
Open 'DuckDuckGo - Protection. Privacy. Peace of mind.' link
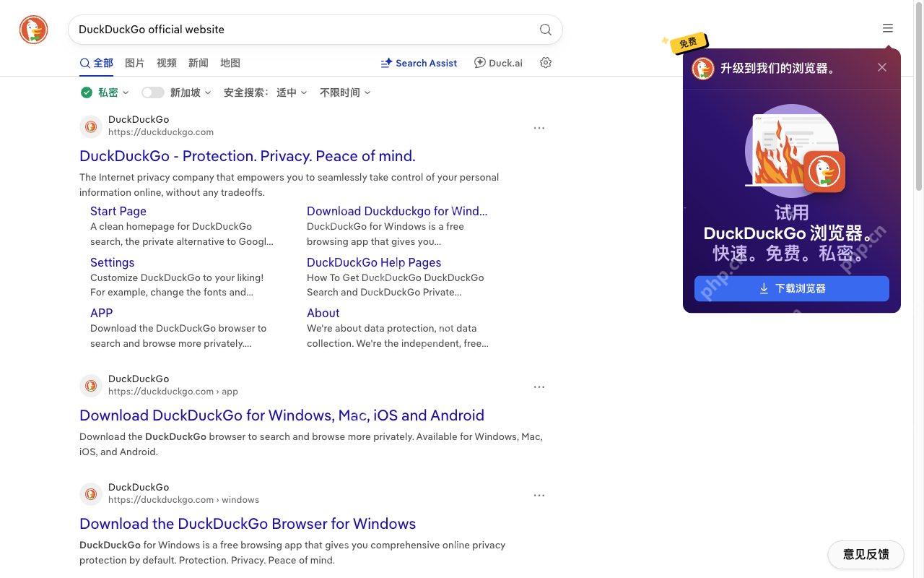click(248, 156)
